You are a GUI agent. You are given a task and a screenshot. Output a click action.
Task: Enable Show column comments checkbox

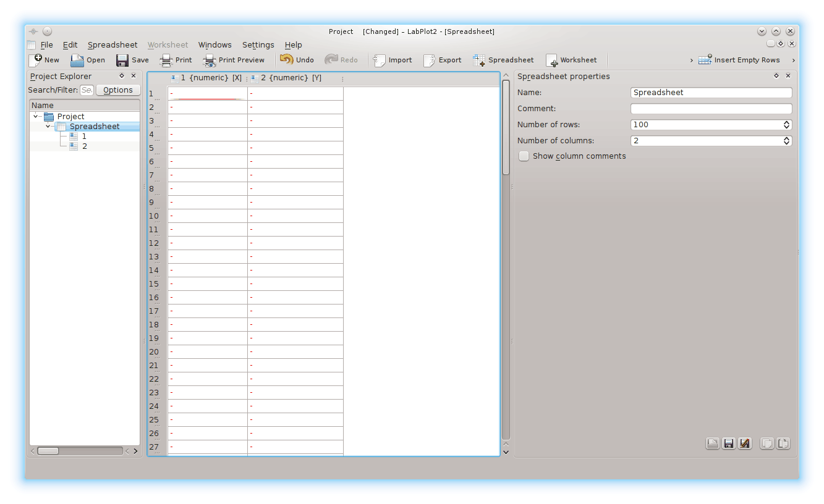(524, 156)
